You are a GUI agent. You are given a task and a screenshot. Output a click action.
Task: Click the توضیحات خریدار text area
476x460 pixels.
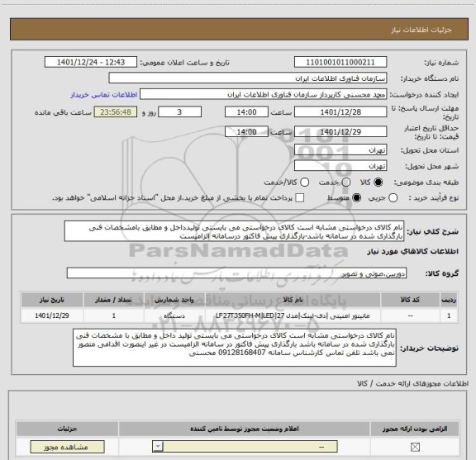(235, 348)
